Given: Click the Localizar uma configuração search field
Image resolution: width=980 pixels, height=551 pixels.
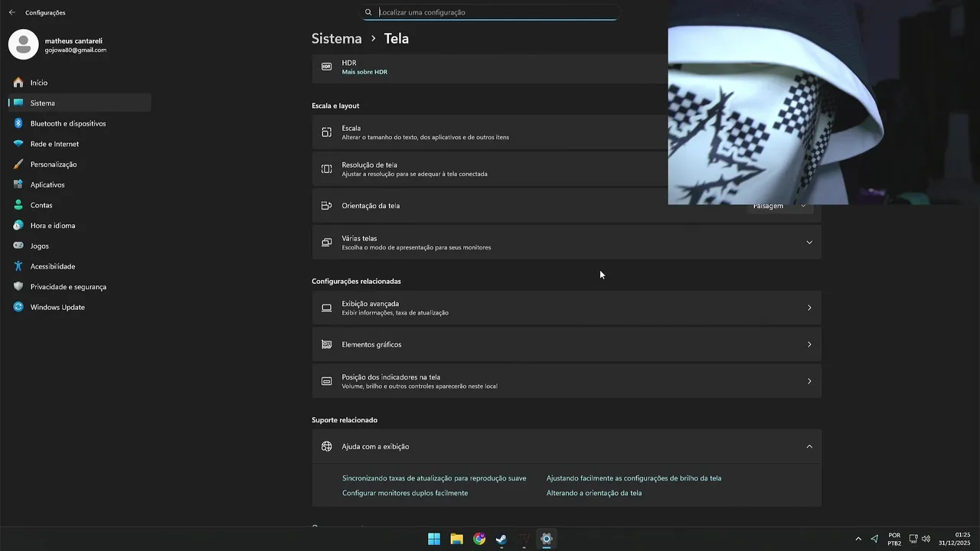Looking at the screenshot, I should 498,12.
